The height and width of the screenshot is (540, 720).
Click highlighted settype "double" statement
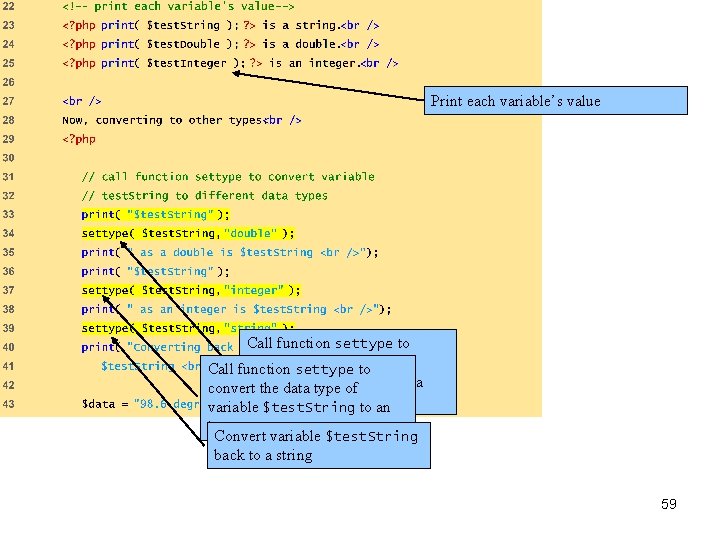188,233
